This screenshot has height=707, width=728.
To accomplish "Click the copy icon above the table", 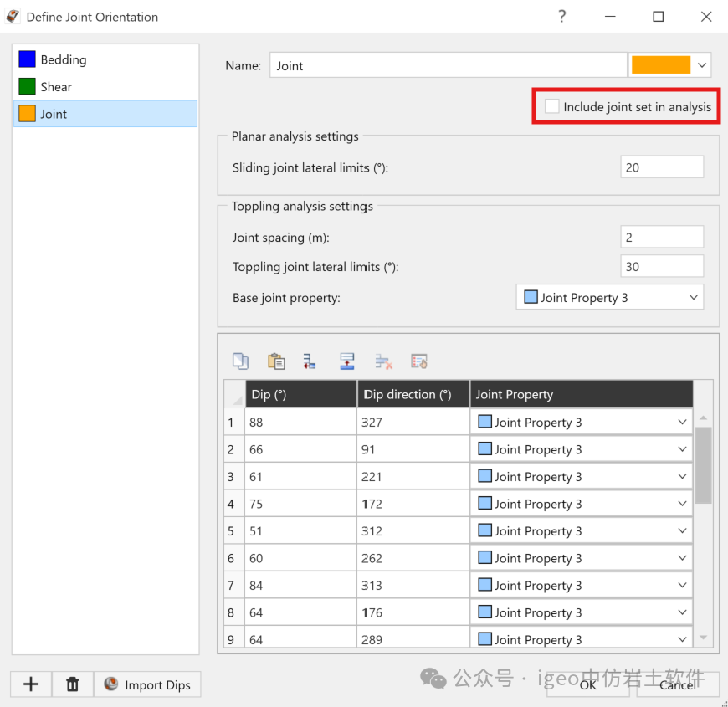I will point(240,361).
